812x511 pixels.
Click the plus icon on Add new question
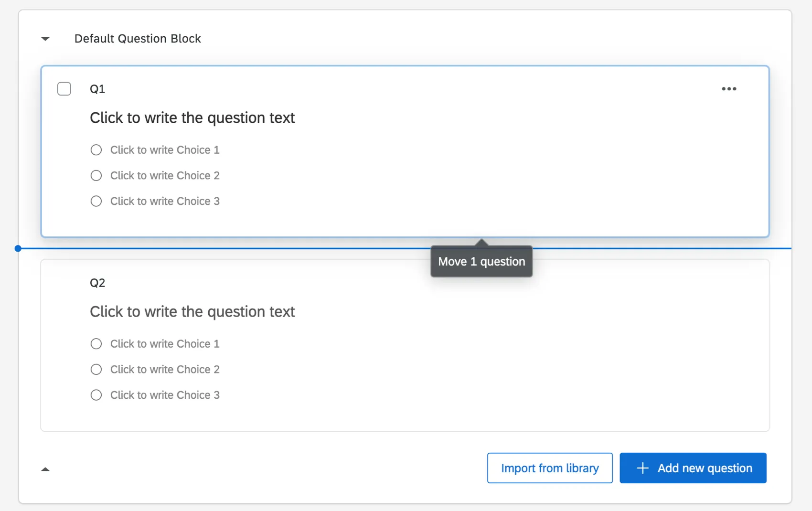click(x=642, y=468)
